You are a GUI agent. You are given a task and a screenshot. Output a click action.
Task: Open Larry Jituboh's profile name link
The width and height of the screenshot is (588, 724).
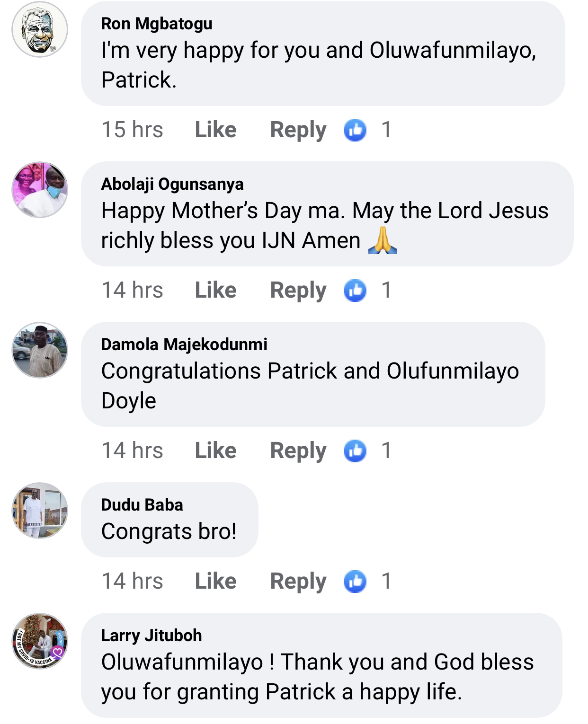[151, 636]
